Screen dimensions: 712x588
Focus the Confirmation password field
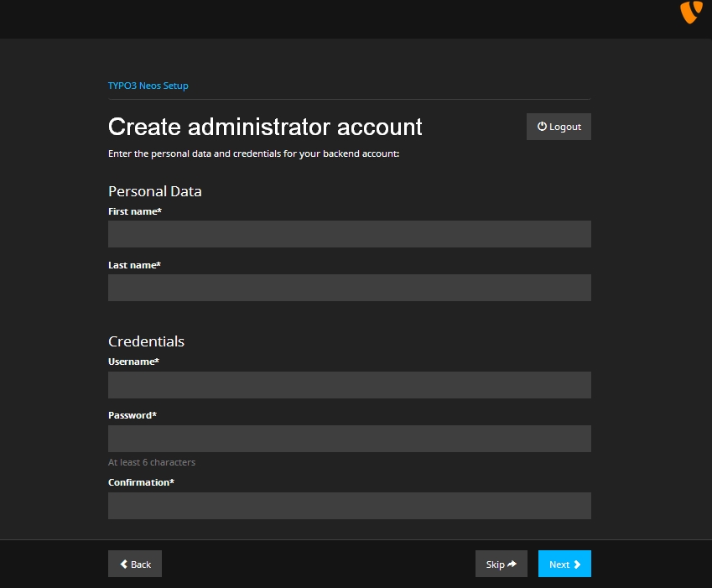pyautogui.click(x=350, y=506)
